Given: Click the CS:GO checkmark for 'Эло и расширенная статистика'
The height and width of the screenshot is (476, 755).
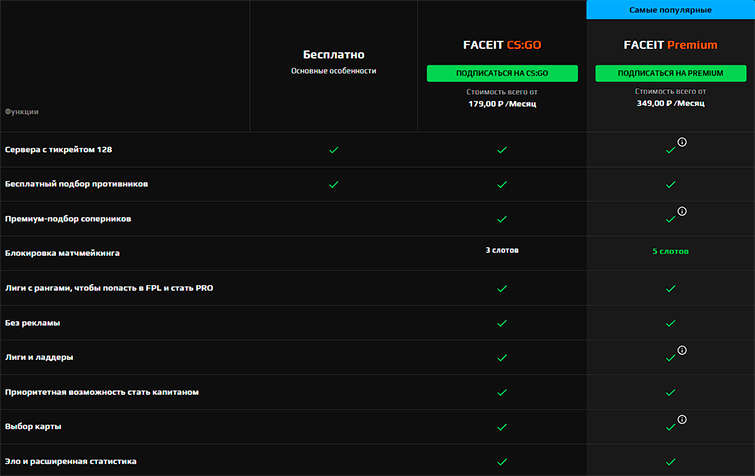Looking at the screenshot, I should pos(502,462).
